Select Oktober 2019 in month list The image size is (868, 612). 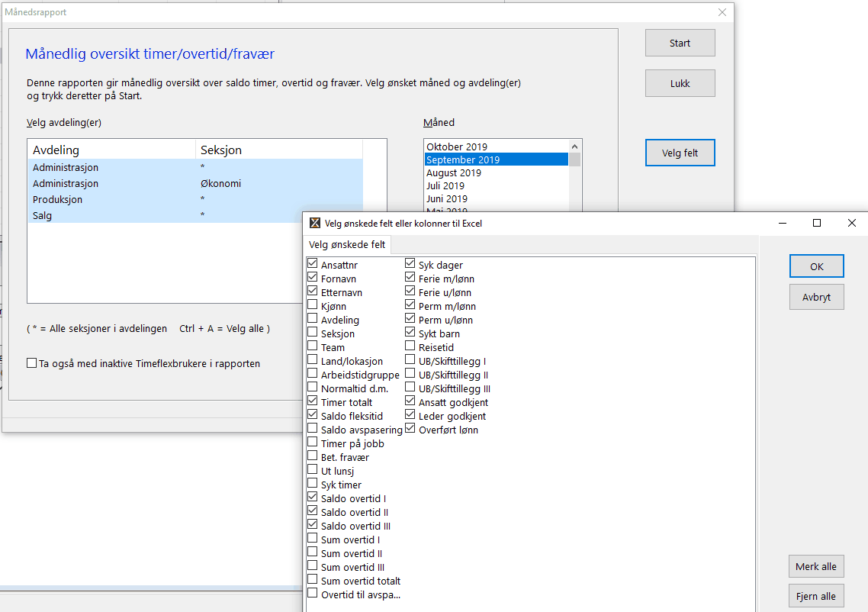coord(457,147)
